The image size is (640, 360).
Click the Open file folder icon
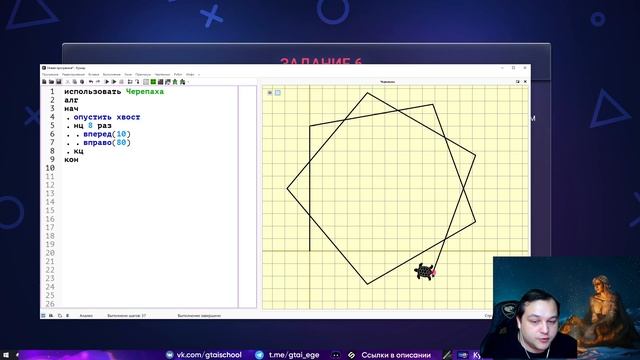[51, 82]
